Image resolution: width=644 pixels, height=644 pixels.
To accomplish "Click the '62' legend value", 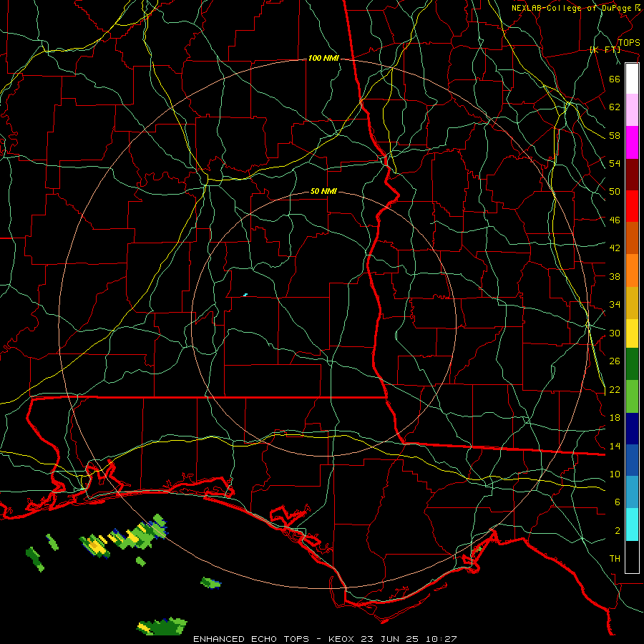I will tap(615, 107).
